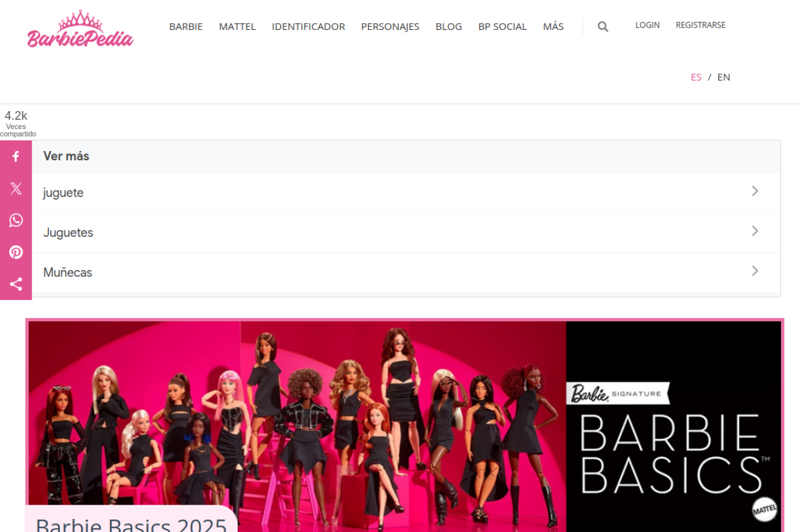This screenshot has height=532, width=799.
Task: Open the MÁS menu
Action: (x=553, y=26)
